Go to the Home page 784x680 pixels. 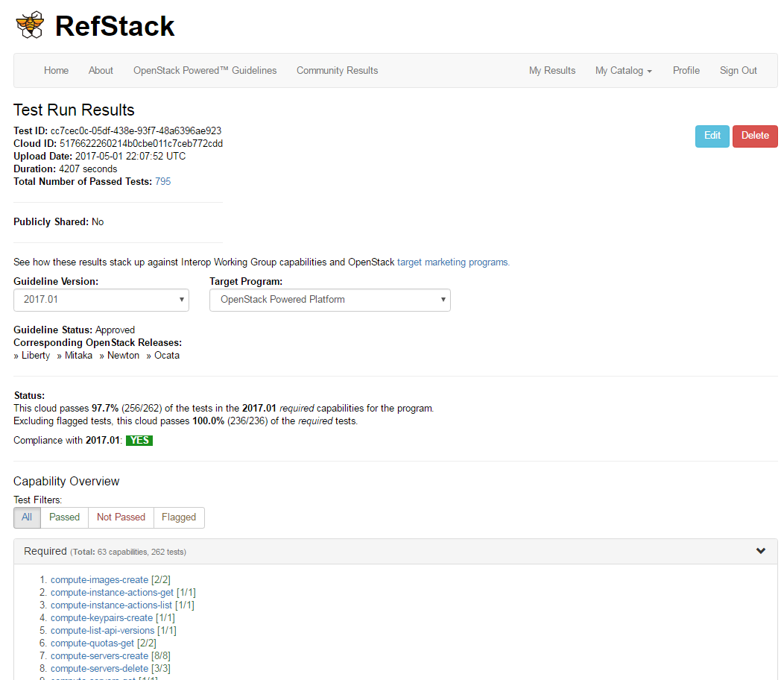click(x=56, y=71)
